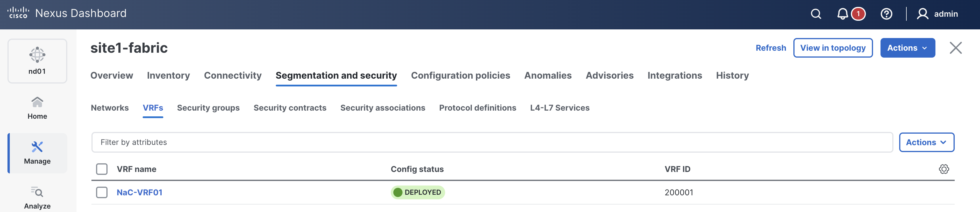Click the Filter by attributes field
This screenshot has width=980, height=212.
coord(491,142)
